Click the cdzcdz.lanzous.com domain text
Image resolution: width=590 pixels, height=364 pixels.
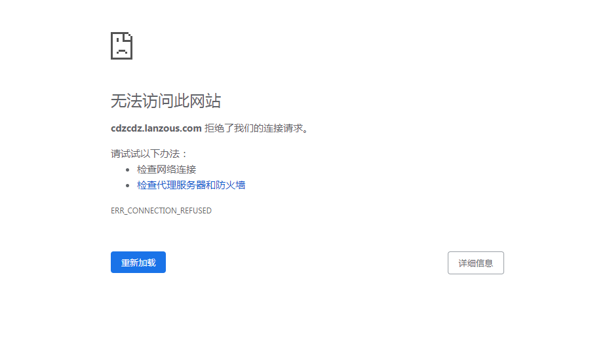tap(156, 128)
